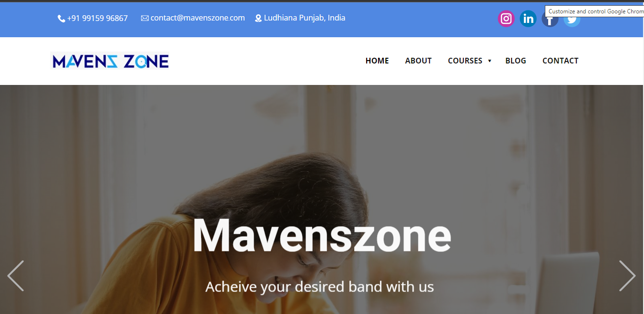Image resolution: width=644 pixels, height=314 pixels.
Task: Click the Mavenszone hero heading
Action: click(x=322, y=235)
